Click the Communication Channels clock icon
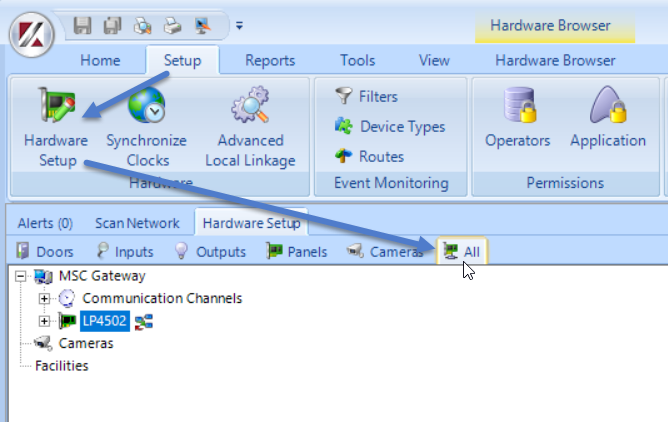The width and height of the screenshot is (668, 422). tap(66, 299)
